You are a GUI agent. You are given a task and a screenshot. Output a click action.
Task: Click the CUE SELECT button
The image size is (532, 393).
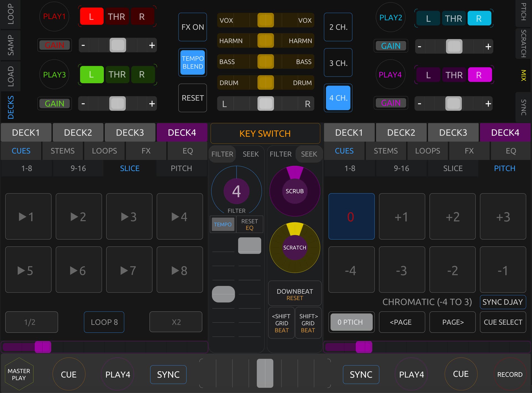point(503,322)
